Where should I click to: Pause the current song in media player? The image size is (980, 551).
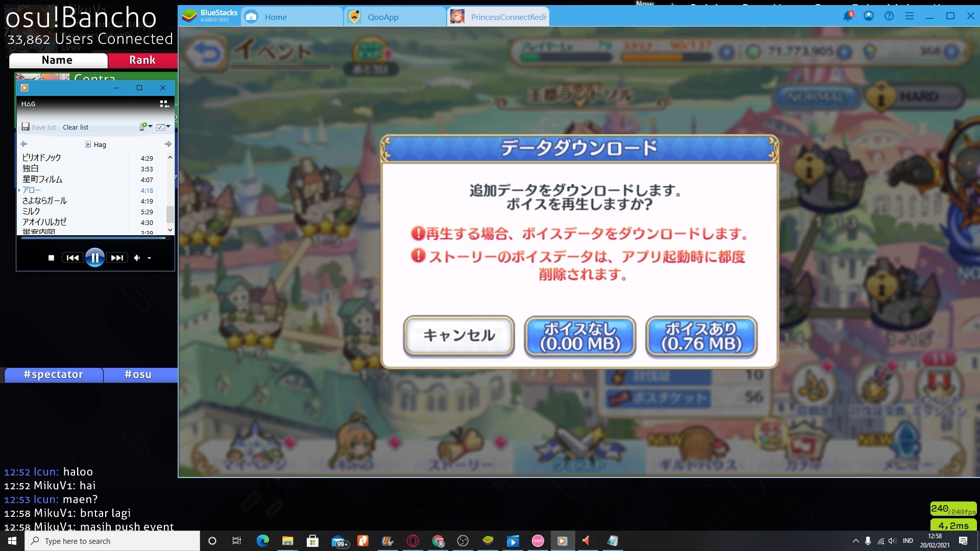[95, 258]
